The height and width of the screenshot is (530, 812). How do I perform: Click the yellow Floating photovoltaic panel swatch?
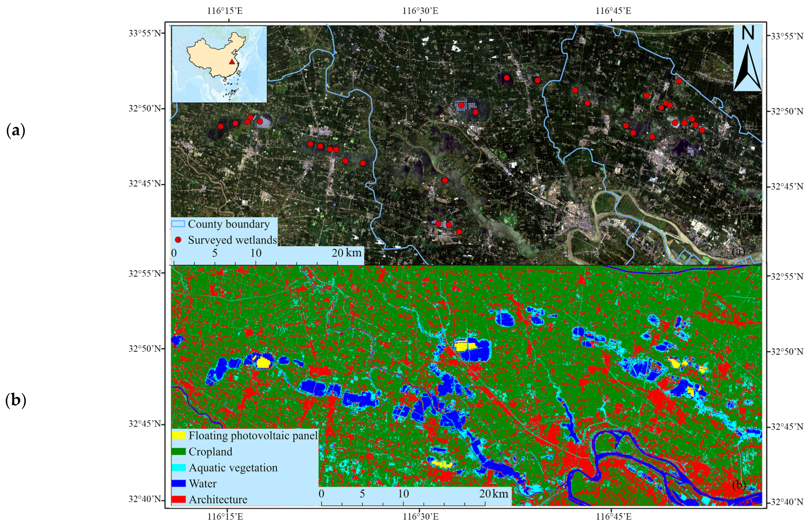(x=179, y=436)
